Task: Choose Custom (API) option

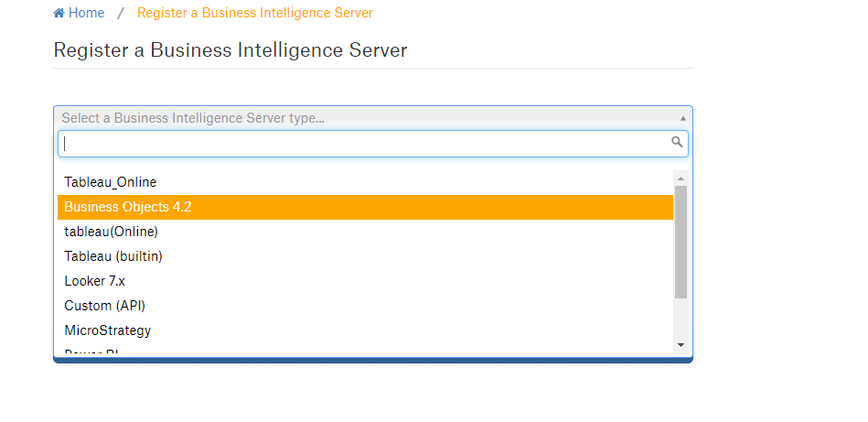Action: [365, 306]
